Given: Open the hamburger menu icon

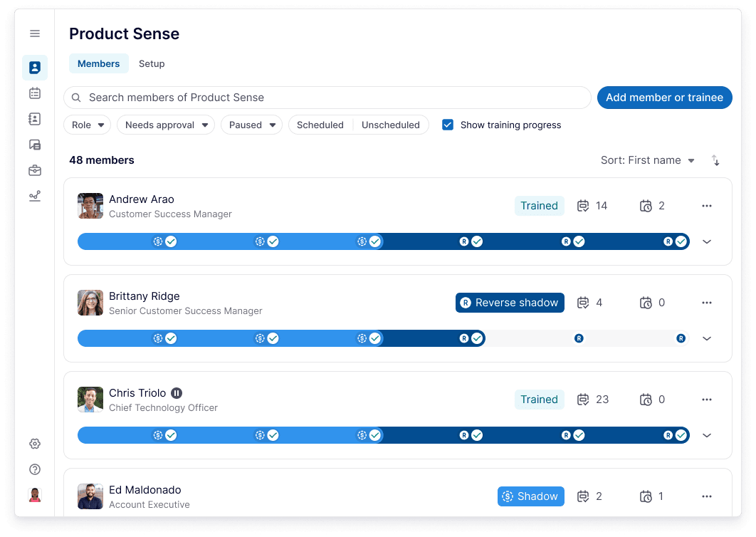Looking at the screenshot, I should point(35,33).
